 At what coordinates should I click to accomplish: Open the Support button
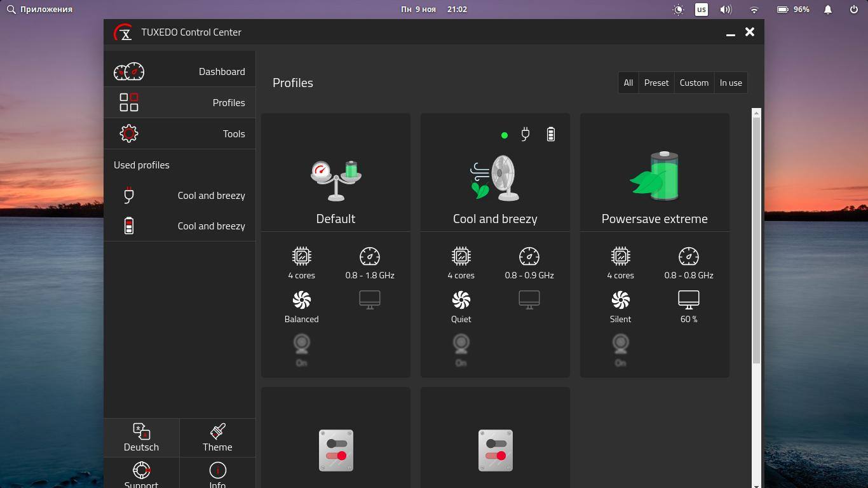pos(142,473)
